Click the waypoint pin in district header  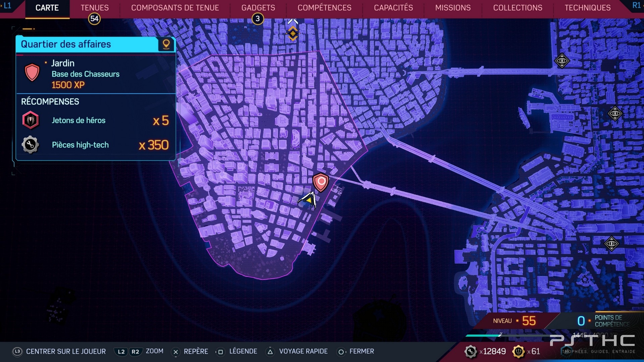tap(166, 44)
